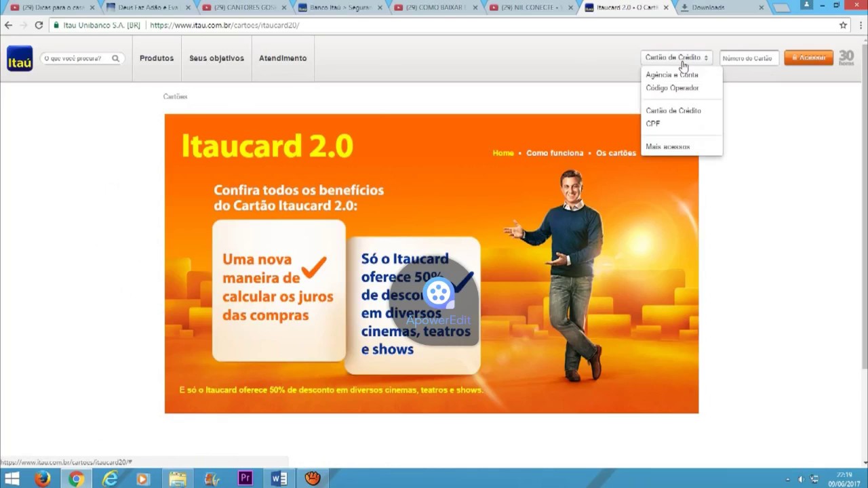Choose CPF access option
Screen dimensions: 868x488
(x=653, y=123)
